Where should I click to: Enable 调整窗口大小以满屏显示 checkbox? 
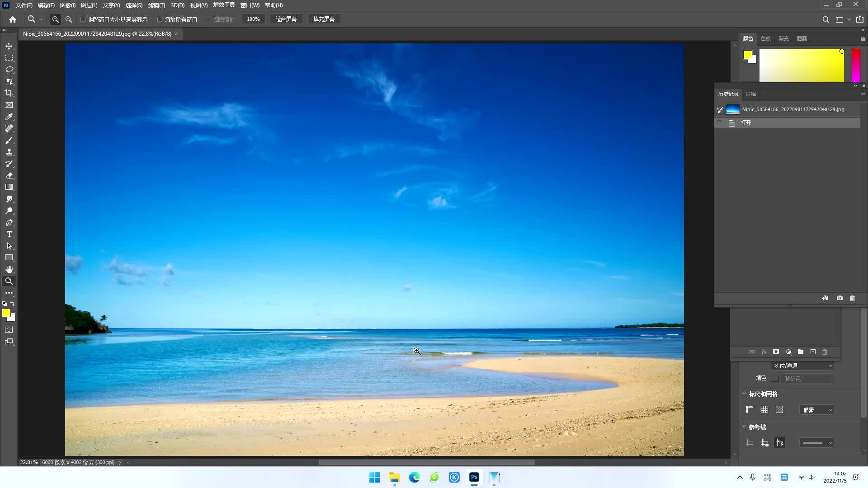[83, 19]
